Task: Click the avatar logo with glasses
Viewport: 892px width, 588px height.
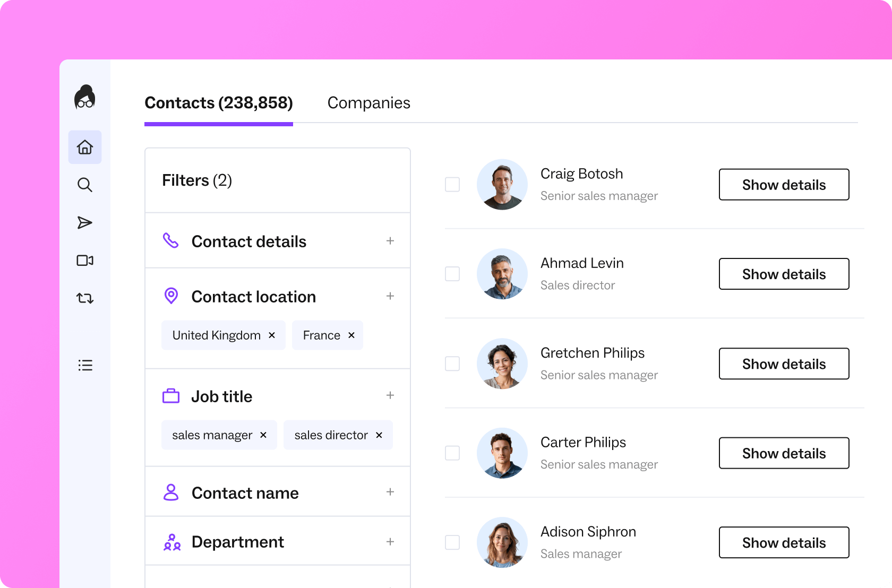Action: [x=85, y=98]
